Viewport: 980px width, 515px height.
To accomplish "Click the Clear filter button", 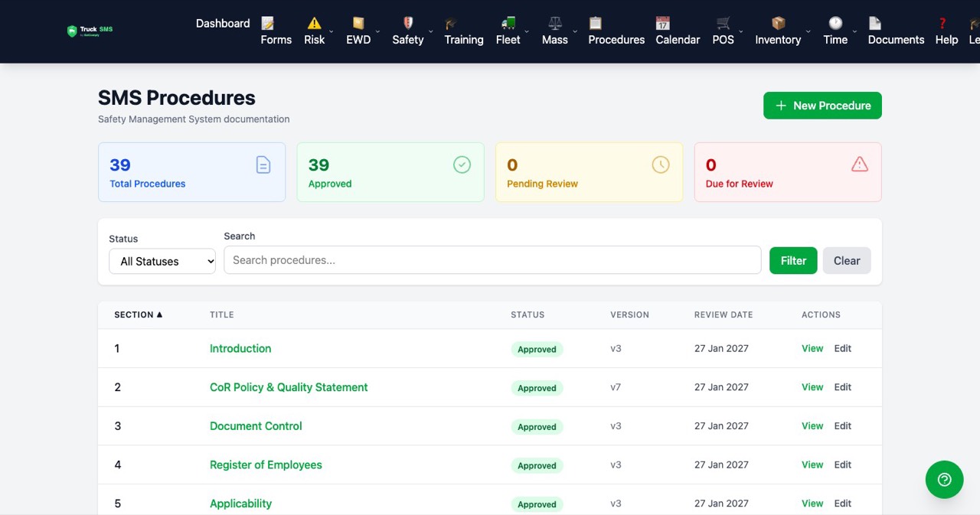I will tap(847, 260).
